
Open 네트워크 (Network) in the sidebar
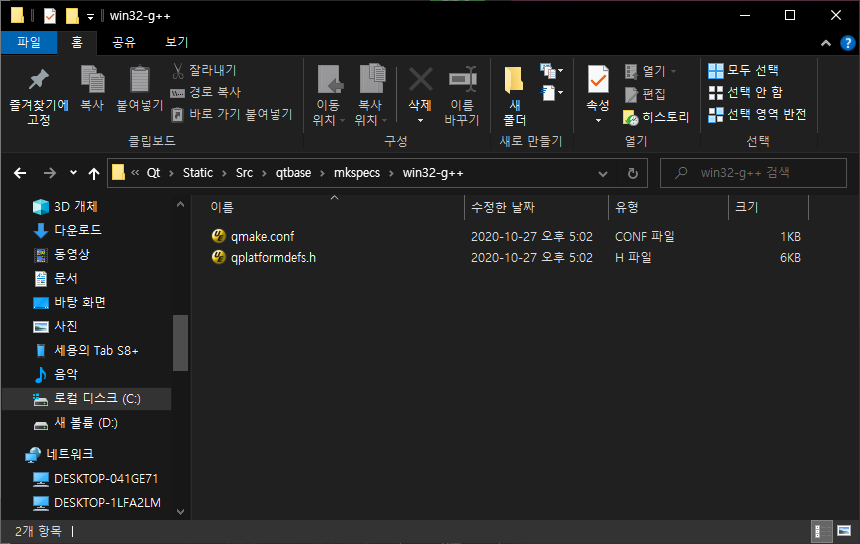click(x=59, y=454)
